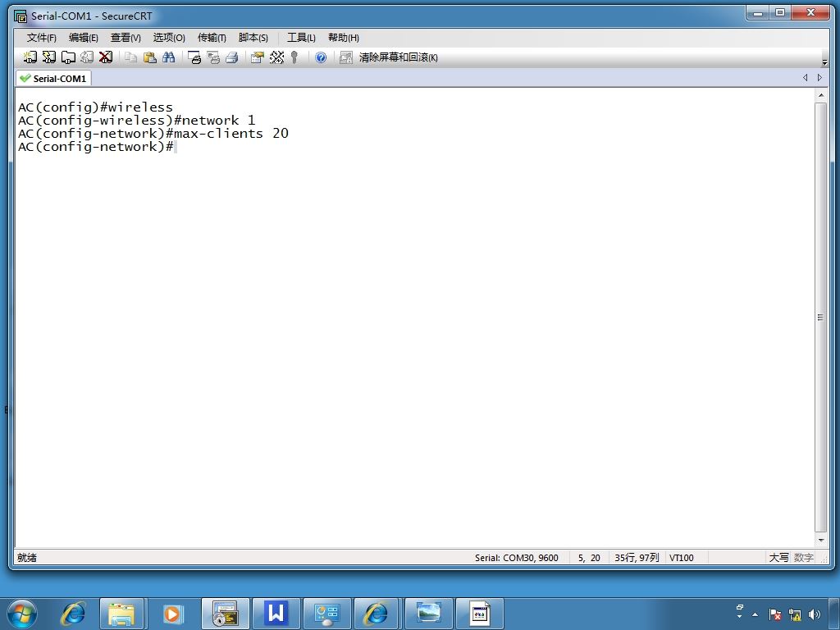840x630 pixels.
Task: Click the Print Selection icon
Action: (x=213, y=57)
